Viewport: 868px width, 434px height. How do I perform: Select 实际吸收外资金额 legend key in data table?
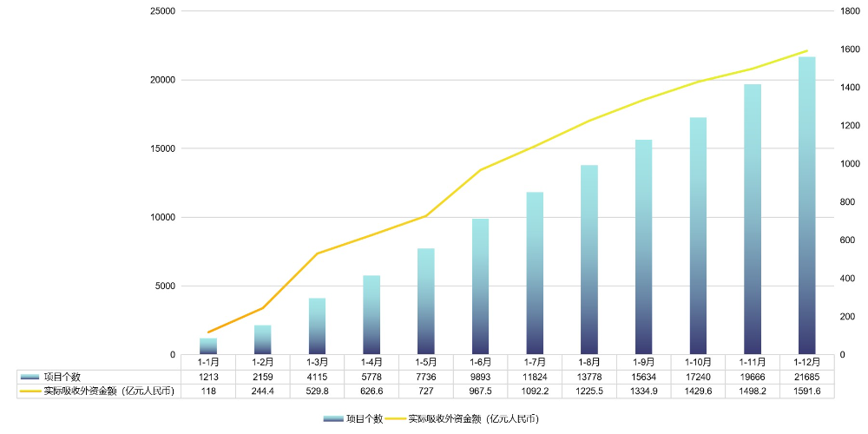[30, 391]
